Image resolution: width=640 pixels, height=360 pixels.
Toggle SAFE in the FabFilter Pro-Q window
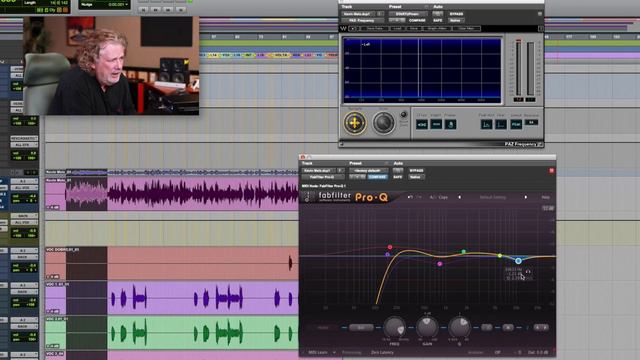point(398,177)
